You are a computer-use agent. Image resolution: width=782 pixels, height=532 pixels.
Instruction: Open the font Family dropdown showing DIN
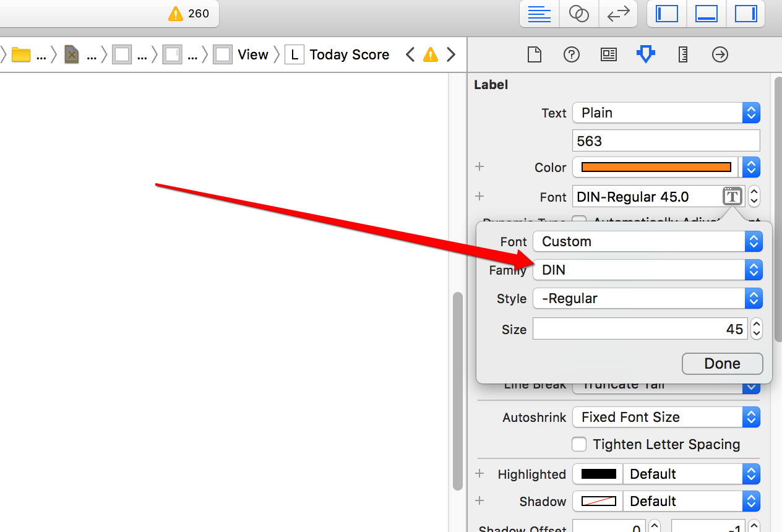pos(647,270)
